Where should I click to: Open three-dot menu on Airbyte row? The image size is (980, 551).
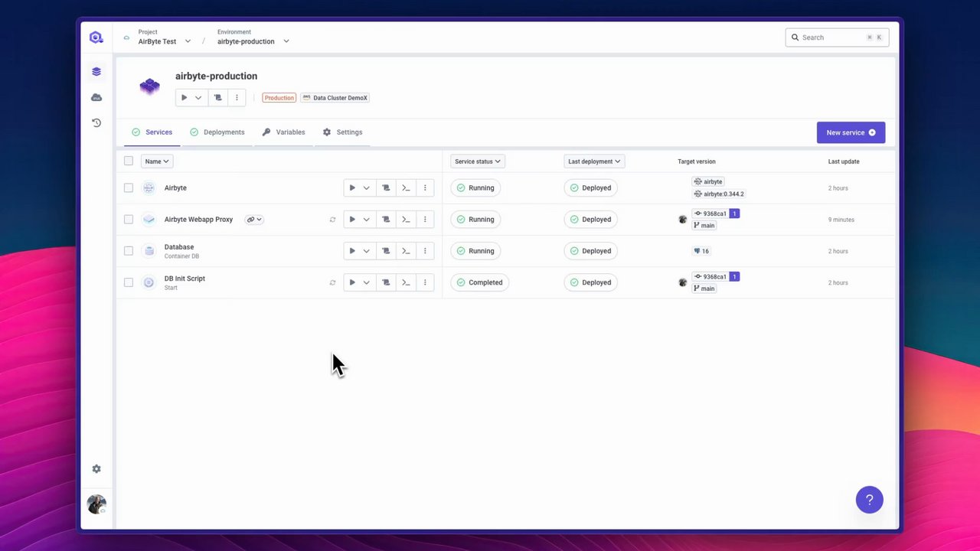[x=425, y=187]
